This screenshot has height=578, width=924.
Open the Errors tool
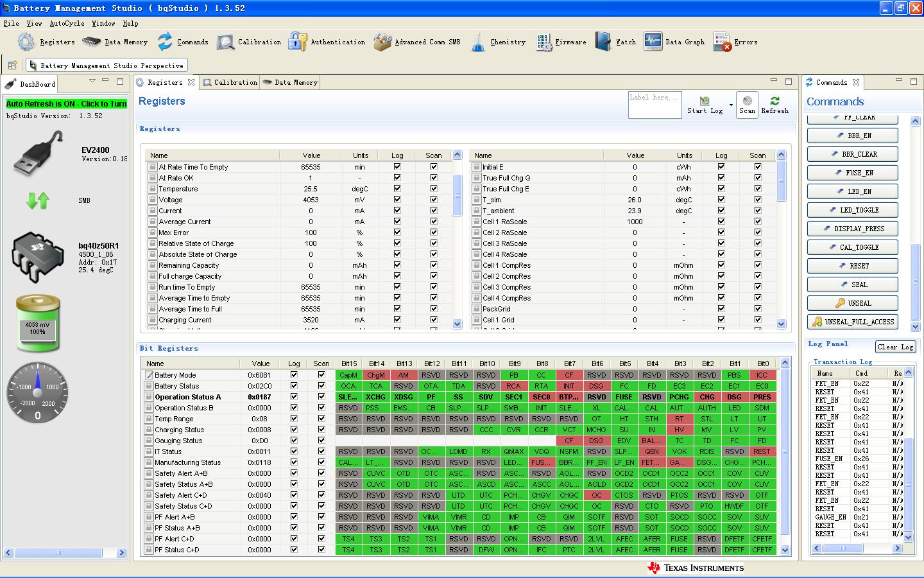[x=722, y=42]
